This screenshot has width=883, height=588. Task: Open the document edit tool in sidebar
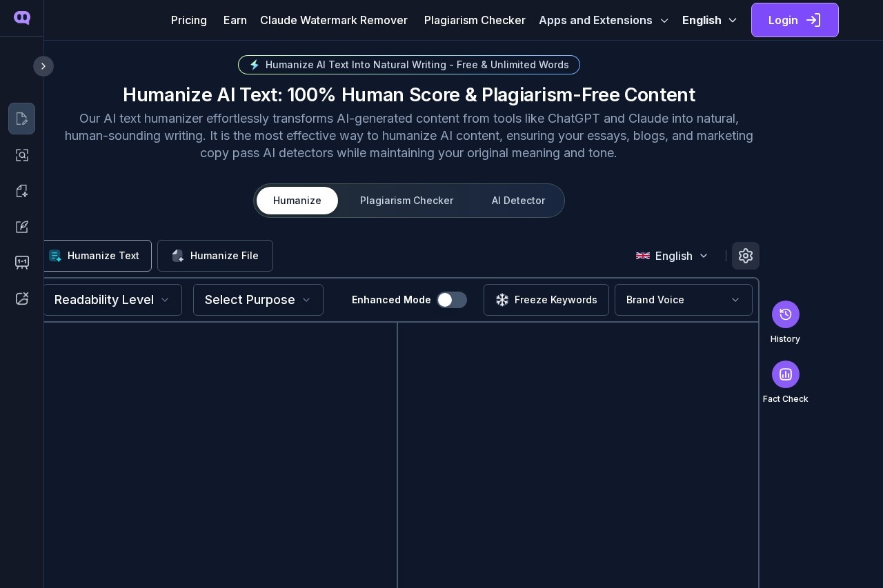[22, 119]
